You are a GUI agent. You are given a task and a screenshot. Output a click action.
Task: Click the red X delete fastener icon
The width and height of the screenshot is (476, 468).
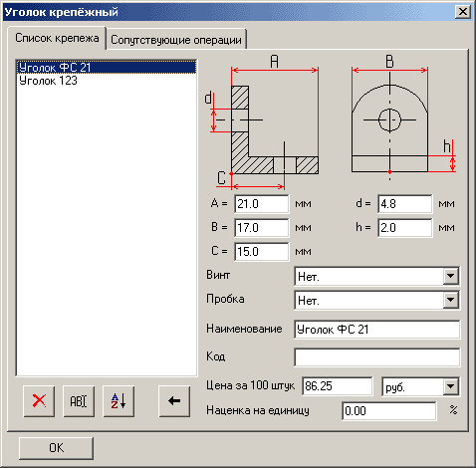point(39,401)
